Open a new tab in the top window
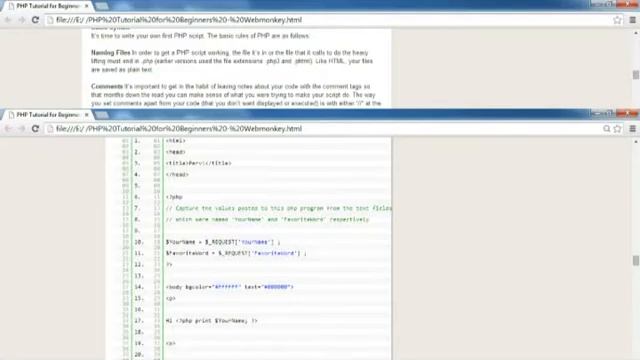 (102, 7)
